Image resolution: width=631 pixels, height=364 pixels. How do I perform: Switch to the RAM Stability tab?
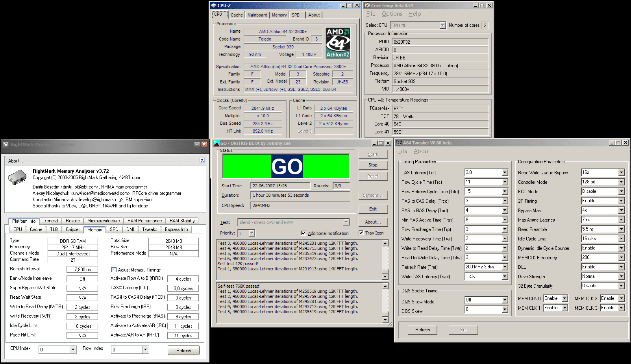tap(182, 221)
